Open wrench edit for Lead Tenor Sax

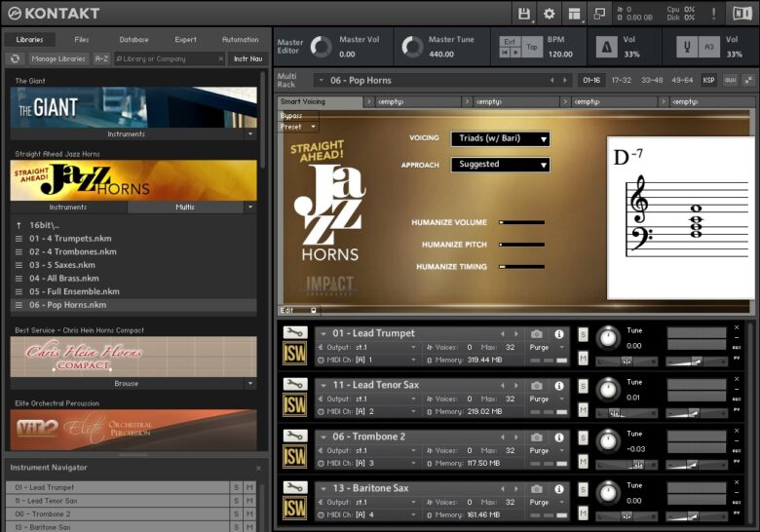point(294,384)
